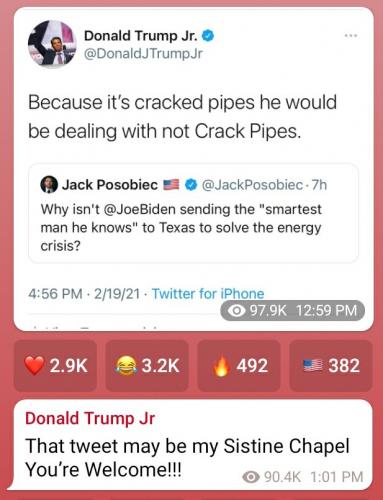Tap the eye views icon showing 97.9K

[x=236, y=311]
